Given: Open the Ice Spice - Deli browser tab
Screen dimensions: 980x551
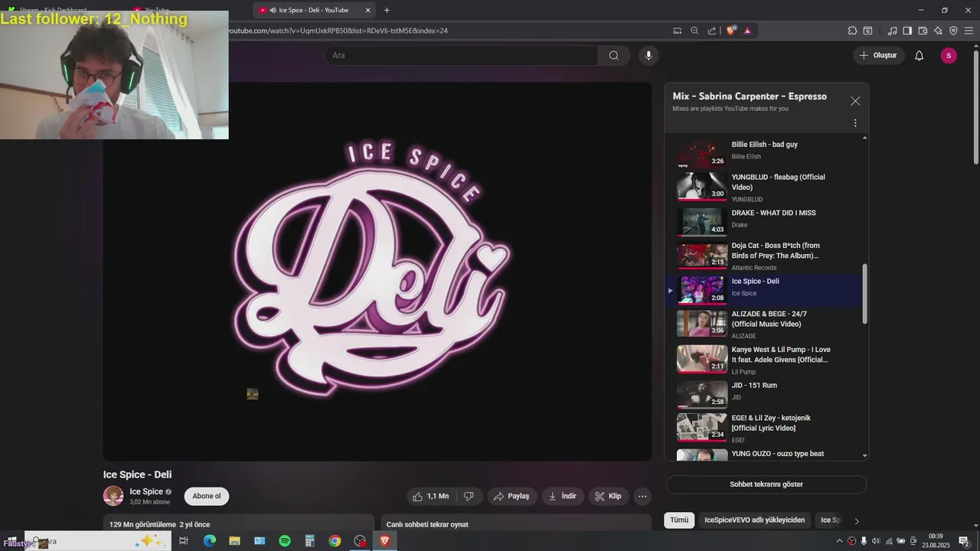Looking at the screenshot, I should click(x=314, y=10).
